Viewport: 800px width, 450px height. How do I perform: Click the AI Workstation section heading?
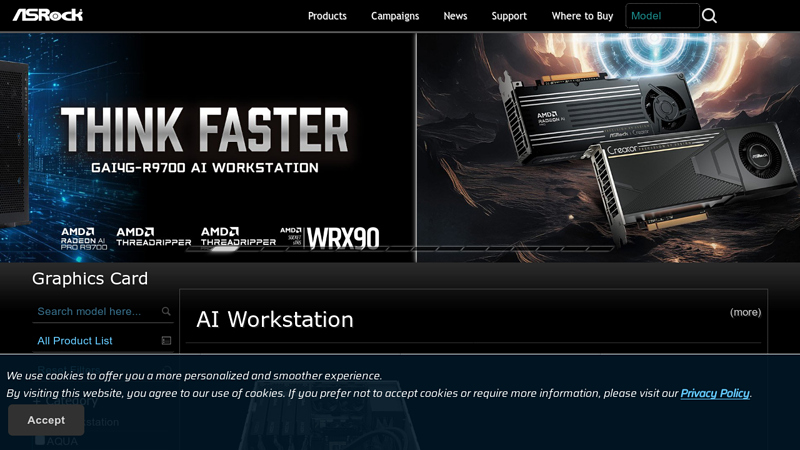tap(274, 319)
